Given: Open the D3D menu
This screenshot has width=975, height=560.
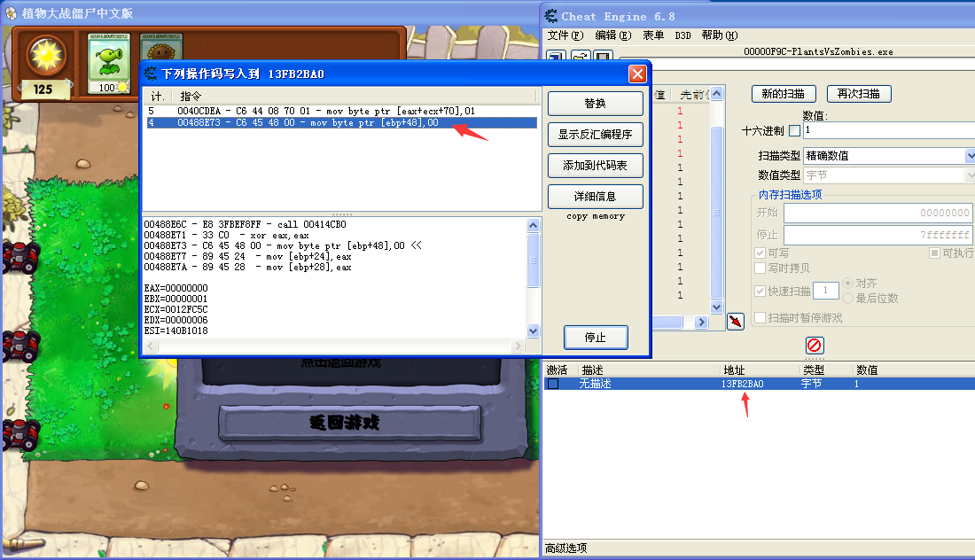Looking at the screenshot, I should (x=682, y=35).
